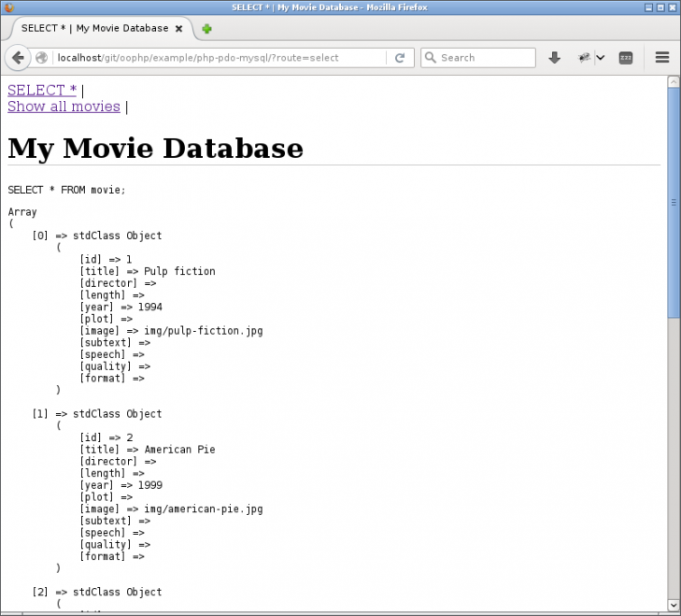Click '[year] => 1999' line
681x616 pixels.
pyautogui.click(x=121, y=485)
